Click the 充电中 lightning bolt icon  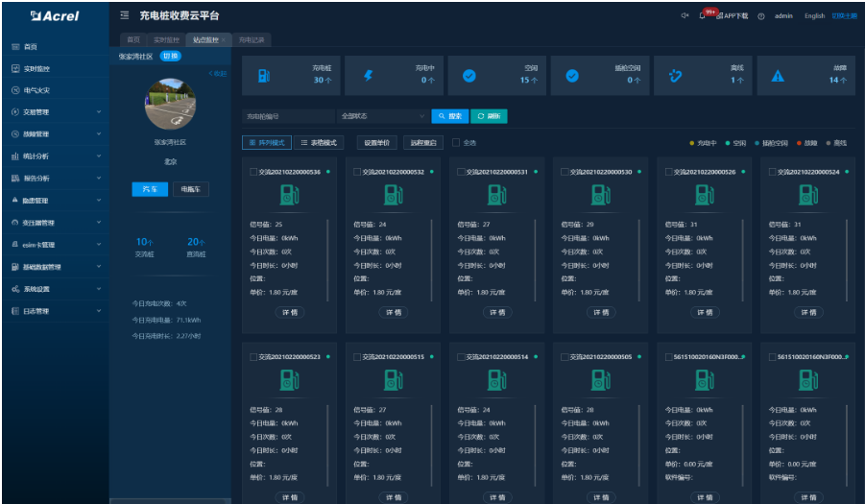(x=368, y=76)
